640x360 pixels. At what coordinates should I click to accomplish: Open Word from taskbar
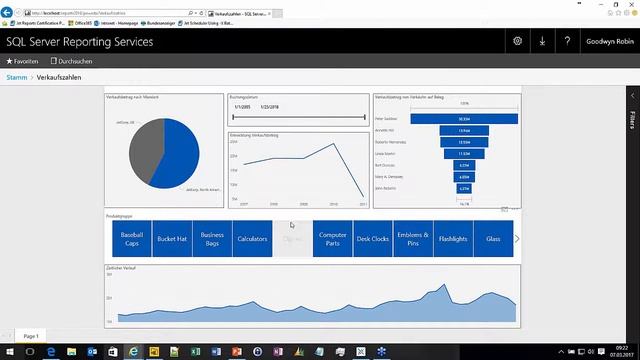pyautogui.click(x=216, y=351)
